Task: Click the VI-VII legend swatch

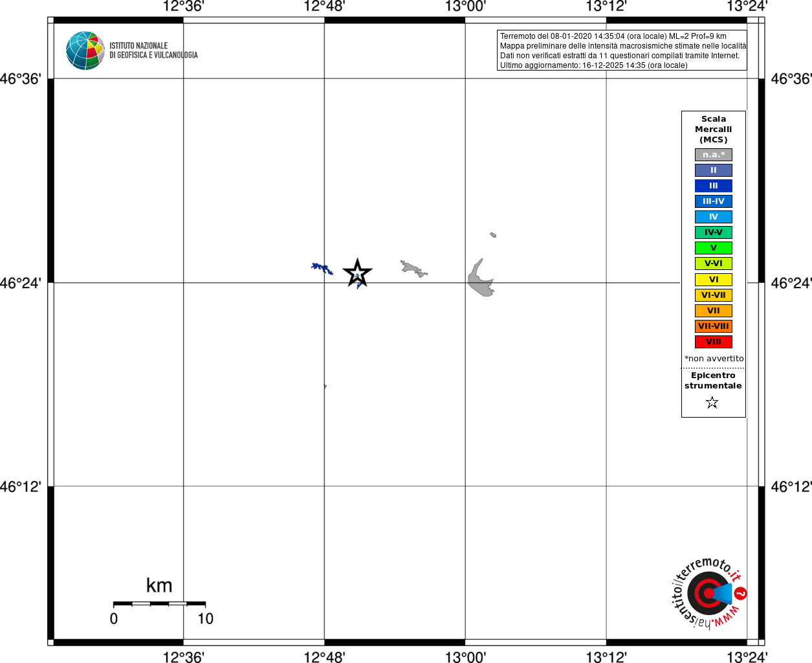Action: (x=714, y=295)
